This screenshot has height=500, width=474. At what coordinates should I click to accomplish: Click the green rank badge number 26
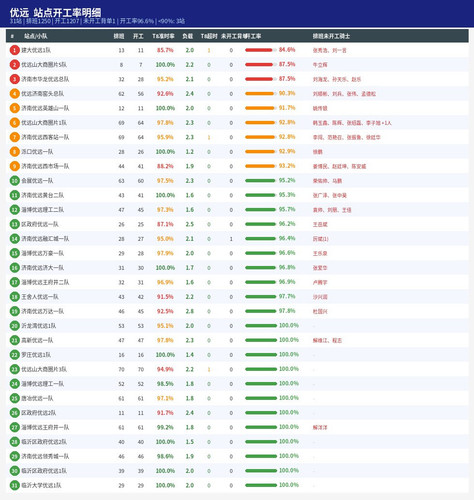[x=14, y=413]
